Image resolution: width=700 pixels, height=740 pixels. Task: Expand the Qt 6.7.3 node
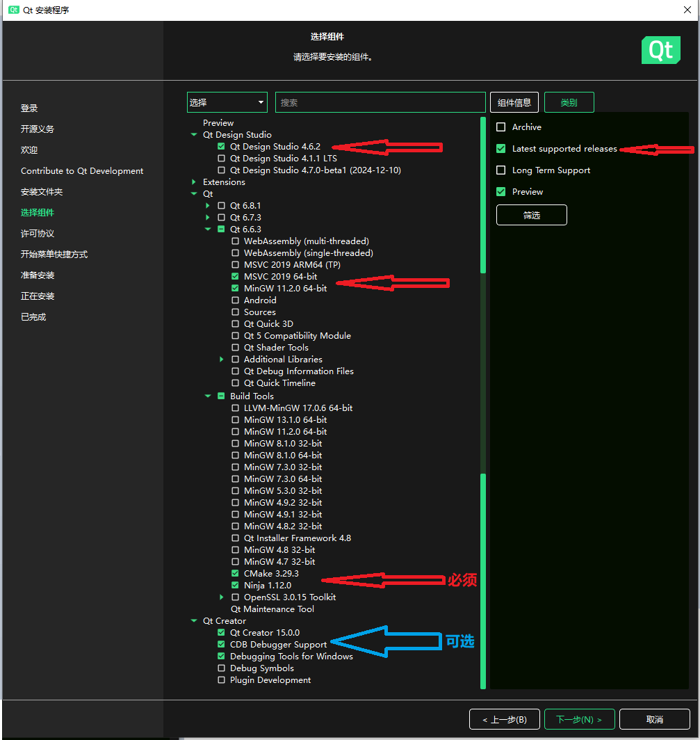(208, 217)
